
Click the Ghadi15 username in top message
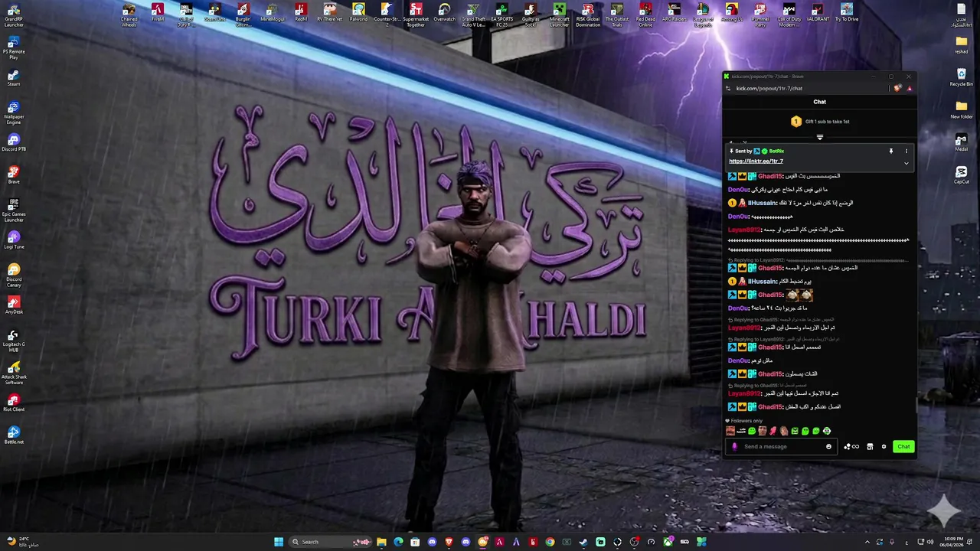771,177
